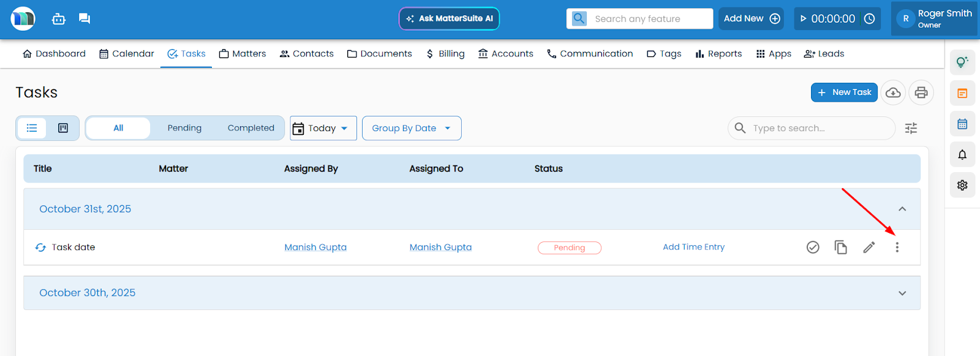980x356 pixels.
Task: Edit Task date using pencil icon
Action: 869,247
